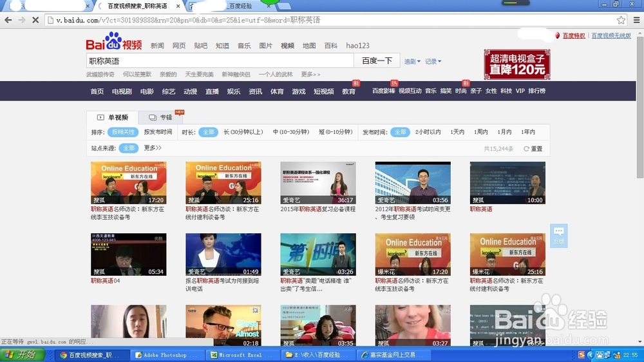Screen dimensions: 644x362
Task: Open the 职称英语04 video thumbnail
Action: pyautogui.click(x=129, y=254)
